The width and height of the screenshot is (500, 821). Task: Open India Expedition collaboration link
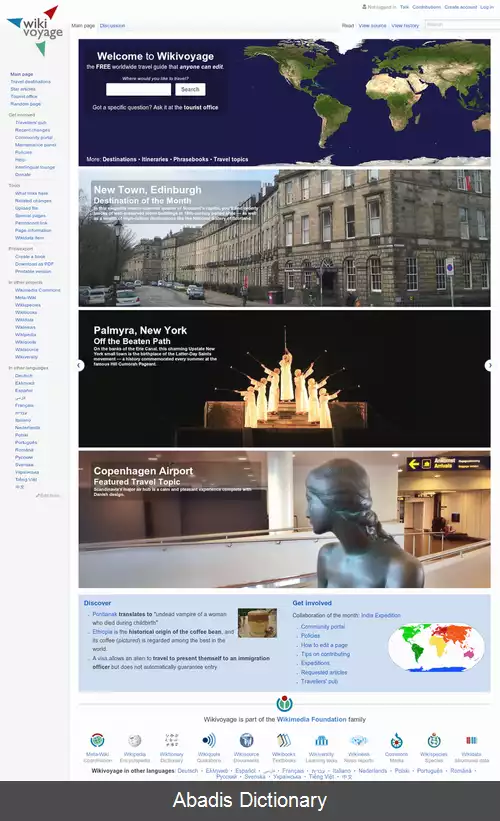(x=381, y=615)
